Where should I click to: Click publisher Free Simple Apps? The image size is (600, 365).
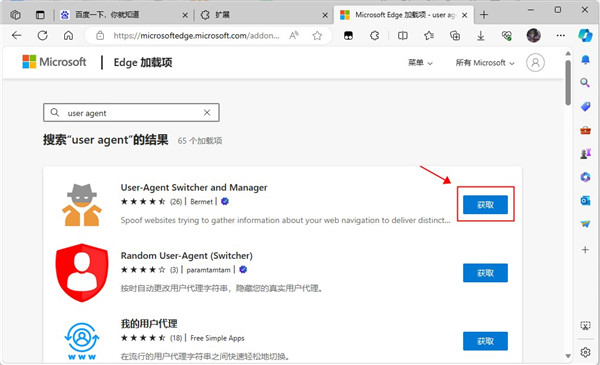tap(217, 338)
